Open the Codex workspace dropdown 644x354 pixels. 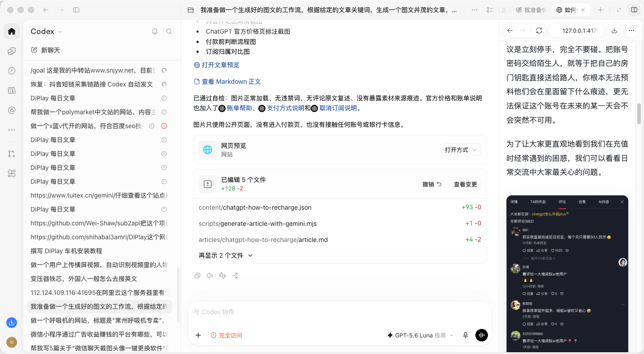click(47, 31)
